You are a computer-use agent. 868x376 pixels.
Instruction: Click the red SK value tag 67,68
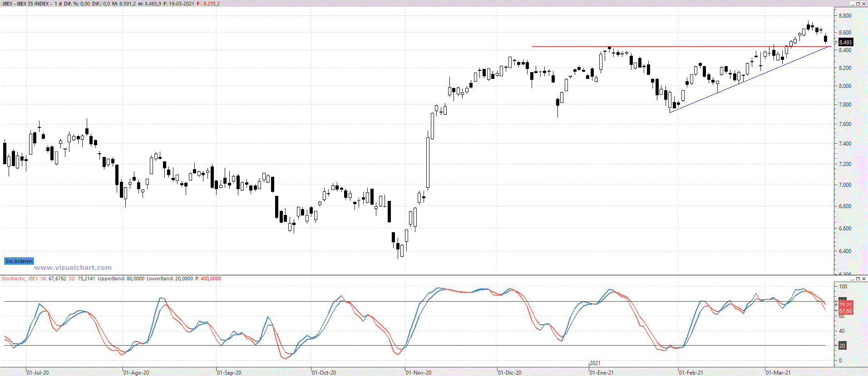(x=845, y=311)
